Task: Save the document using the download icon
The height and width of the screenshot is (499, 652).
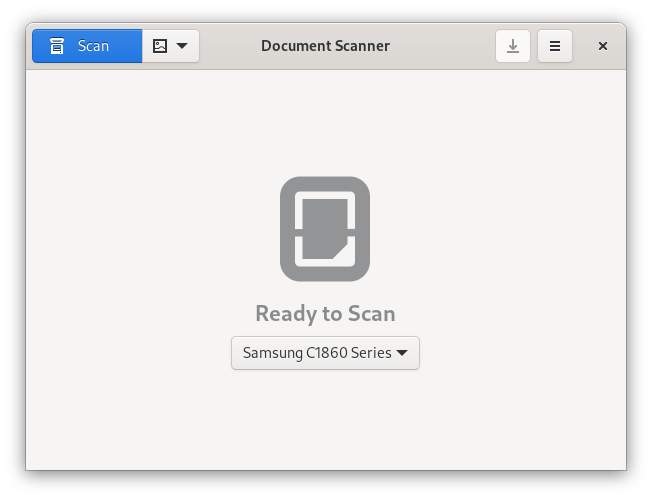Action: [x=513, y=46]
